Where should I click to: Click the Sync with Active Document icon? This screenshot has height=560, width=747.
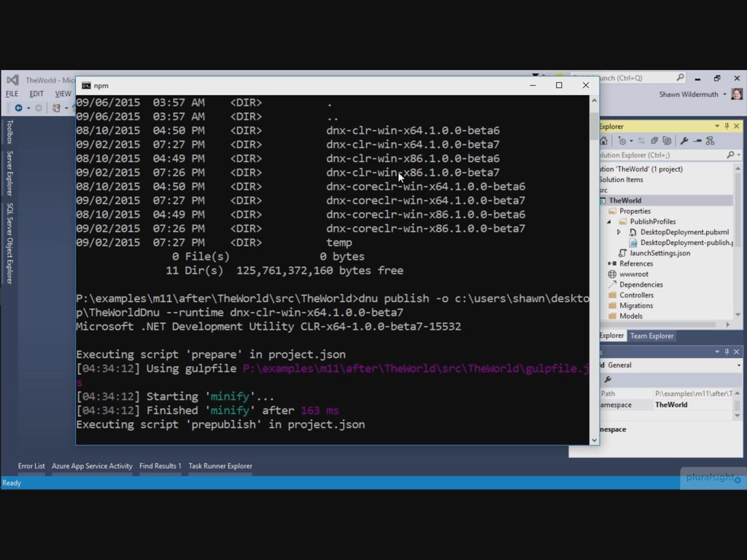(641, 141)
